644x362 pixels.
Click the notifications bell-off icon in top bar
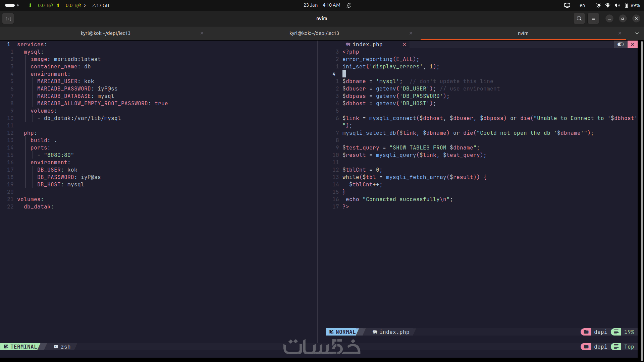(x=349, y=5)
